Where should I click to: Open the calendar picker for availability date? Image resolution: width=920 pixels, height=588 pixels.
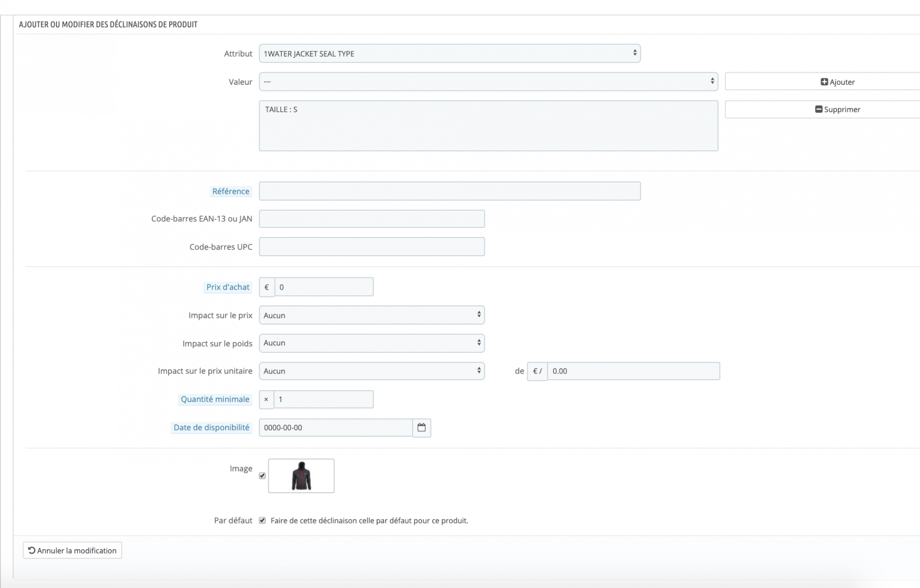[x=422, y=428]
